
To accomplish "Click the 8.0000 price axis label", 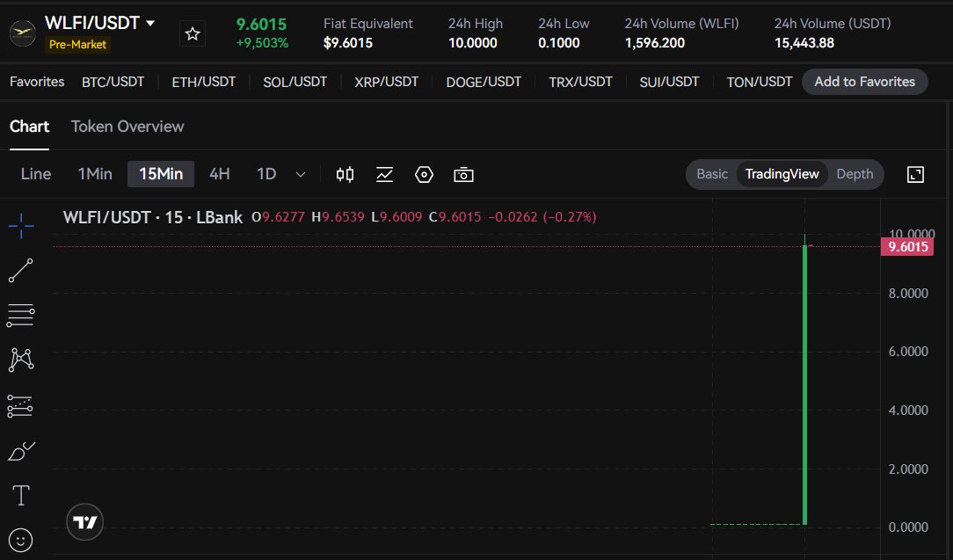I will point(908,293).
